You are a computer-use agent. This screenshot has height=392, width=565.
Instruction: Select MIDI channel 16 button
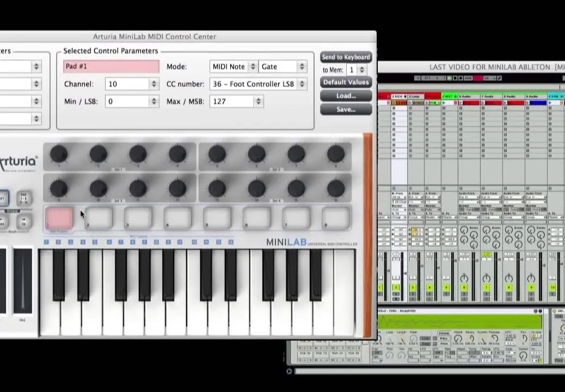(x=231, y=242)
